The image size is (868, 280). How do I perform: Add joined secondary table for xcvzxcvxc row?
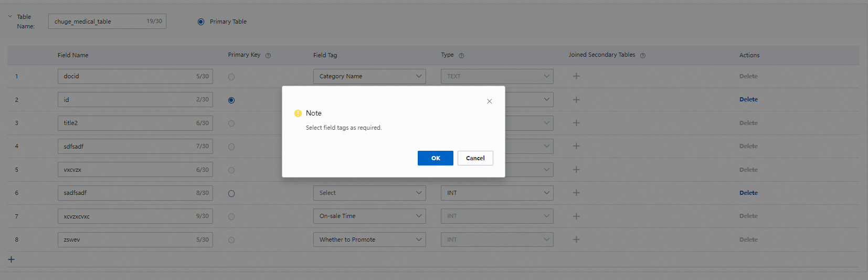[576, 216]
